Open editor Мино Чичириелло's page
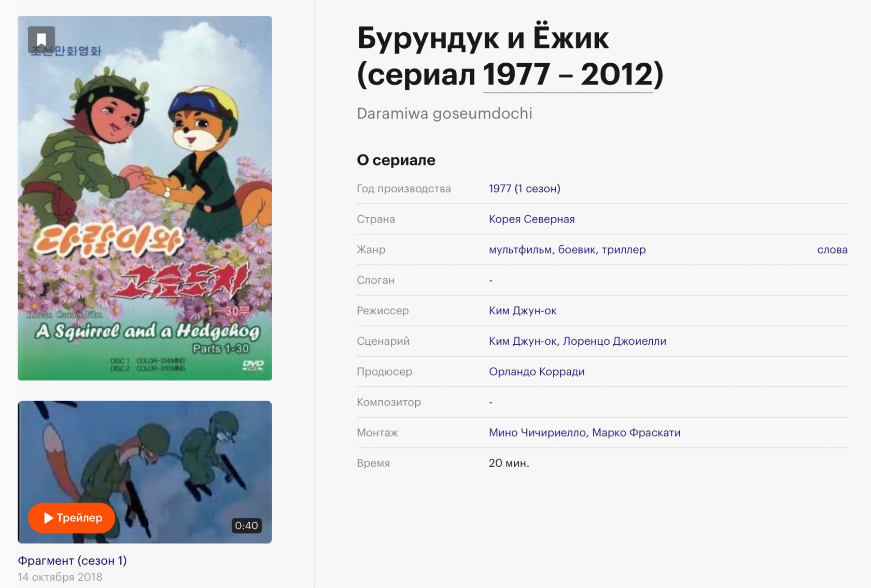This screenshot has width=871, height=588. (x=537, y=432)
